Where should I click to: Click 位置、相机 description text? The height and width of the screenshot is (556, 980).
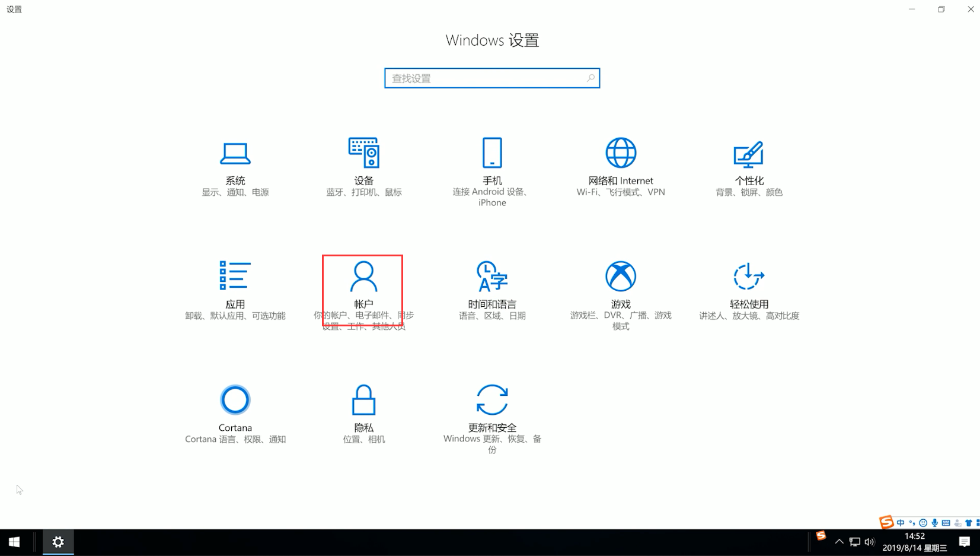click(x=363, y=439)
